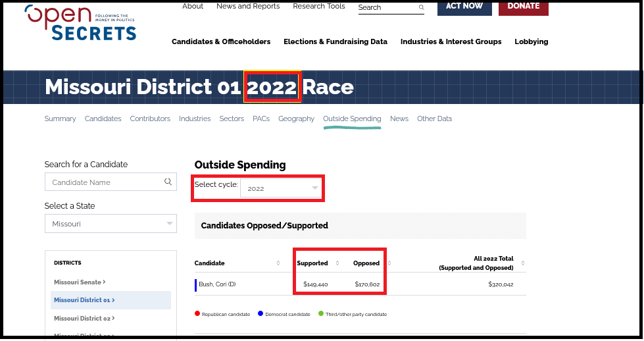Open Industries & Interest Groups menu
644x341 pixels.
pos(451,41)
